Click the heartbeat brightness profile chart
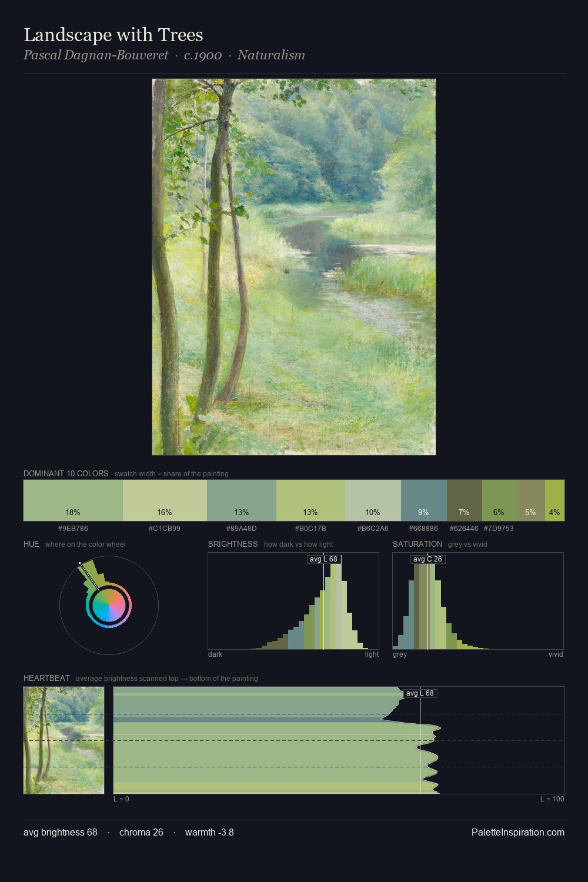This screenshot has width=588, height=882. [339, 740]
